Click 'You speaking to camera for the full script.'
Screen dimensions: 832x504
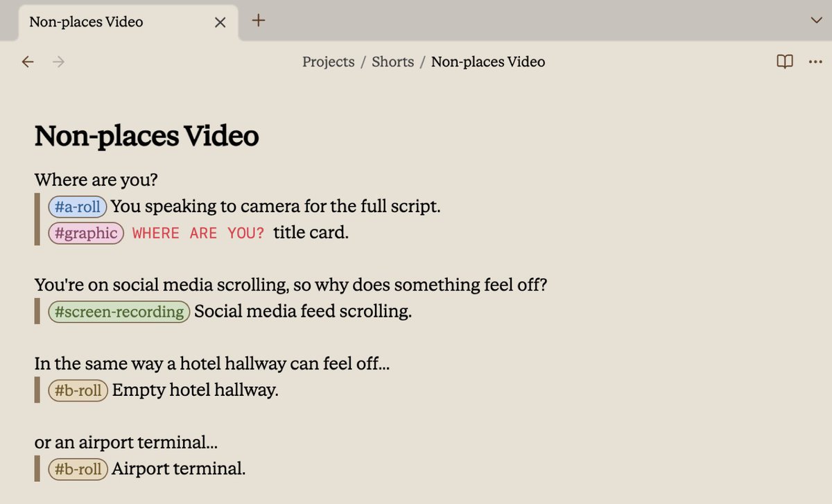coord(276,207)
